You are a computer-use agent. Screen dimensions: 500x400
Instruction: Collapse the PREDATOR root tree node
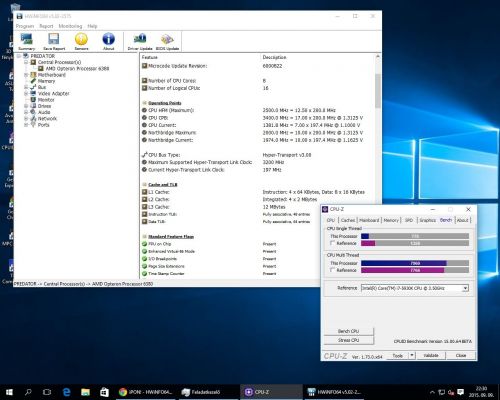19,56
